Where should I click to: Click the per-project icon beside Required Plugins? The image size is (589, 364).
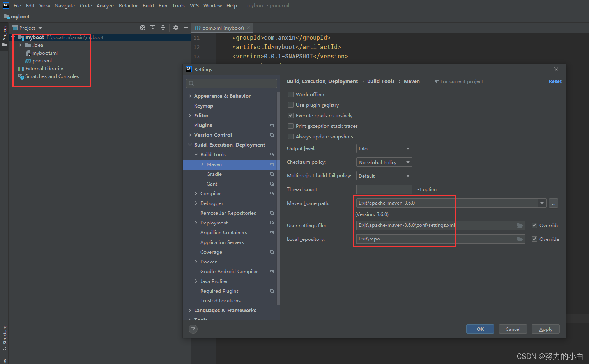(272, 291)
